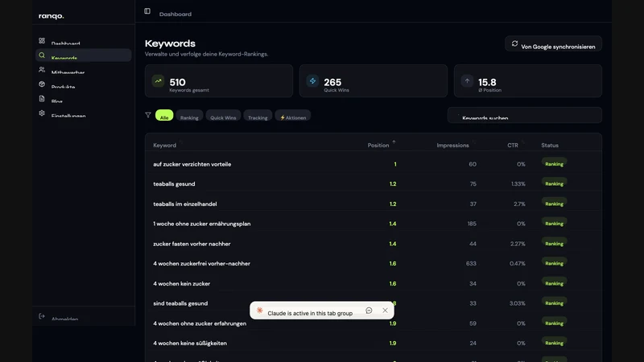Viewport: 644px width, 362px height.
Task: Click the Keywords magnifier icon
Action: [42, 55]
